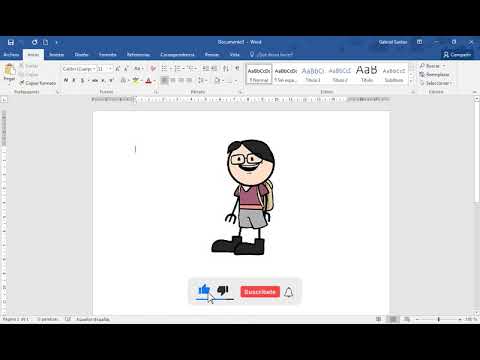Image resolution: width=480 pixels, height=360 pixels.
Task: Open the Referencias ribbon tab
Action: click(x=138, y=54)
